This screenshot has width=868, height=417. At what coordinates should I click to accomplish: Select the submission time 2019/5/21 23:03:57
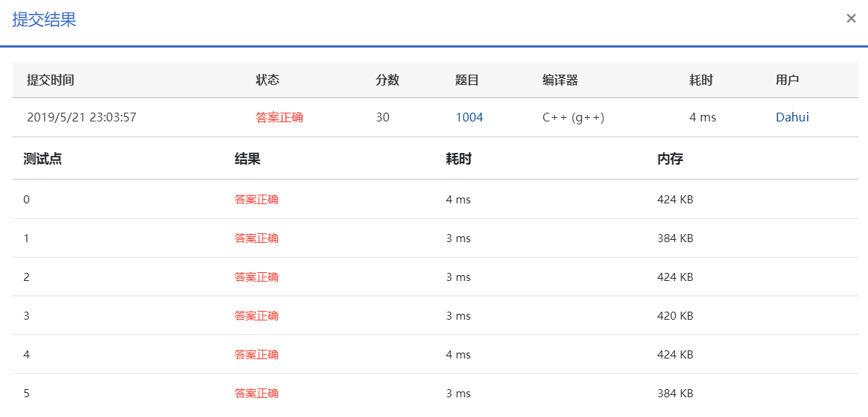81,117
